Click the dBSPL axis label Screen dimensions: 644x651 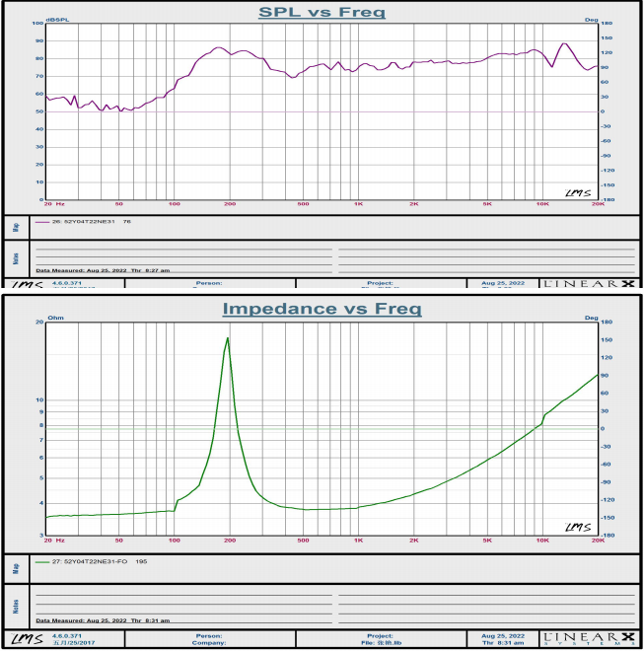58,20
